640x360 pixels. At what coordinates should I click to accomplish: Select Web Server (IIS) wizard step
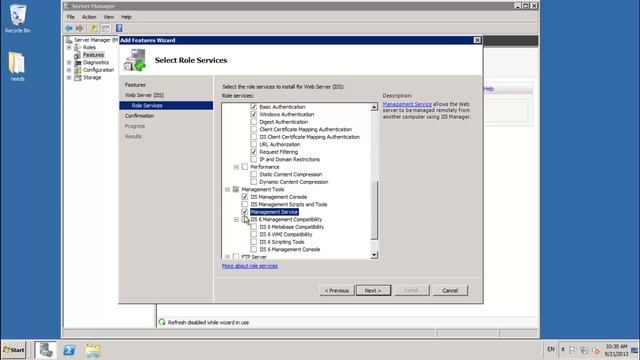144,95
